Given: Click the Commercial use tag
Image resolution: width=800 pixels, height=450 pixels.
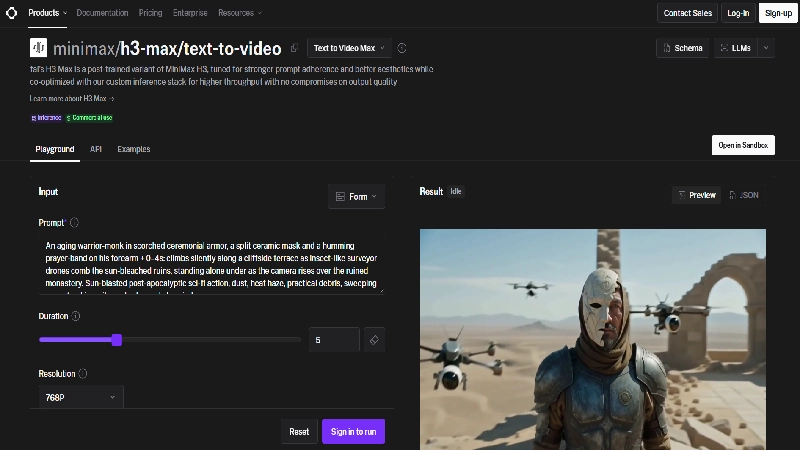Looking at the screenshot, I should 89,118.
